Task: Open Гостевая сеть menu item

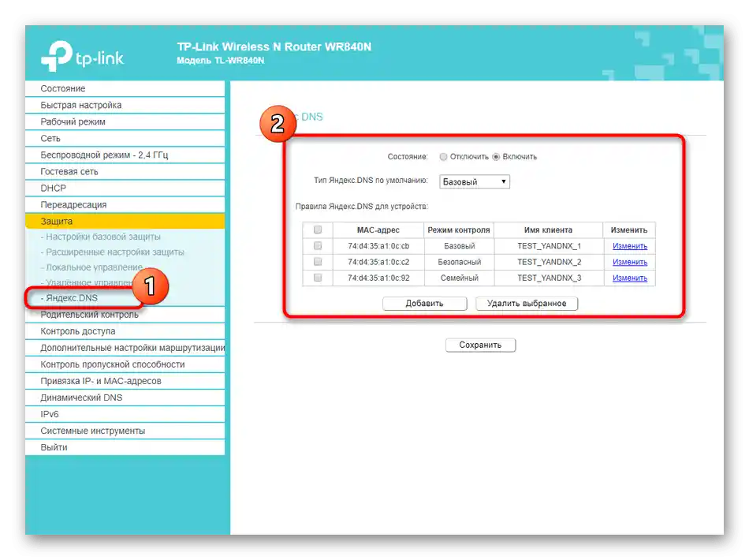Action: (125, 171)
